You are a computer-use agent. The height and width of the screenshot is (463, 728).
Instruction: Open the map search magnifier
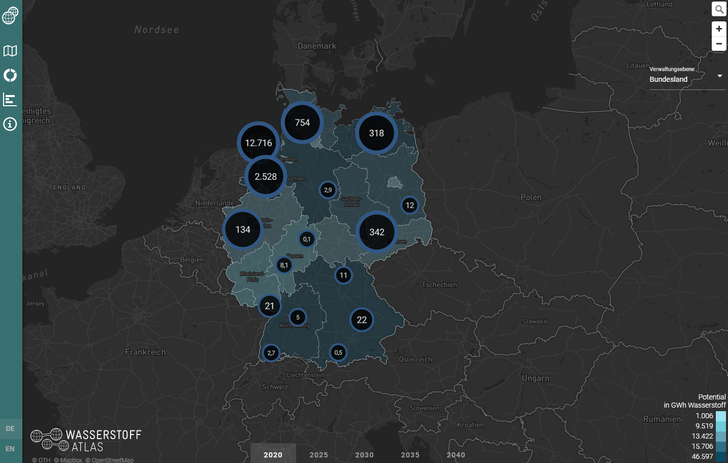pyautogui.click(x=718, y=9)
